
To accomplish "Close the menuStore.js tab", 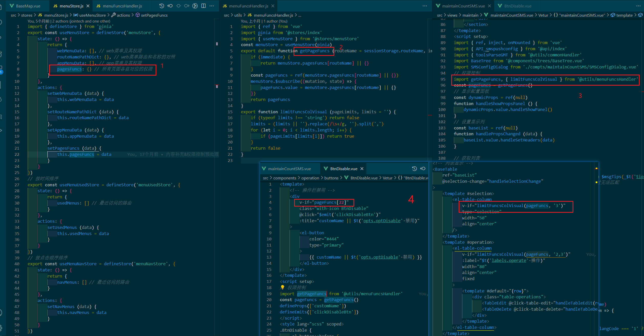I will click(88, 6).
